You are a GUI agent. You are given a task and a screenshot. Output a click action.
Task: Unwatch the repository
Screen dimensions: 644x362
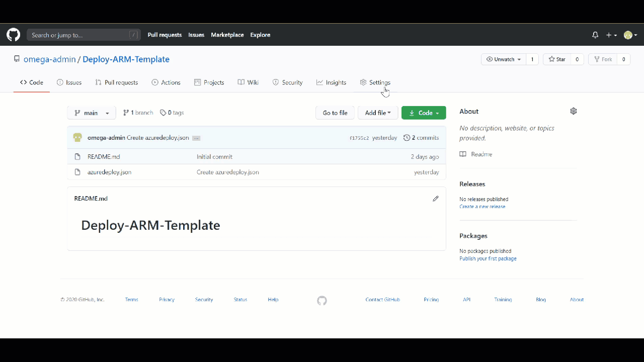click(x=503, y=59)
